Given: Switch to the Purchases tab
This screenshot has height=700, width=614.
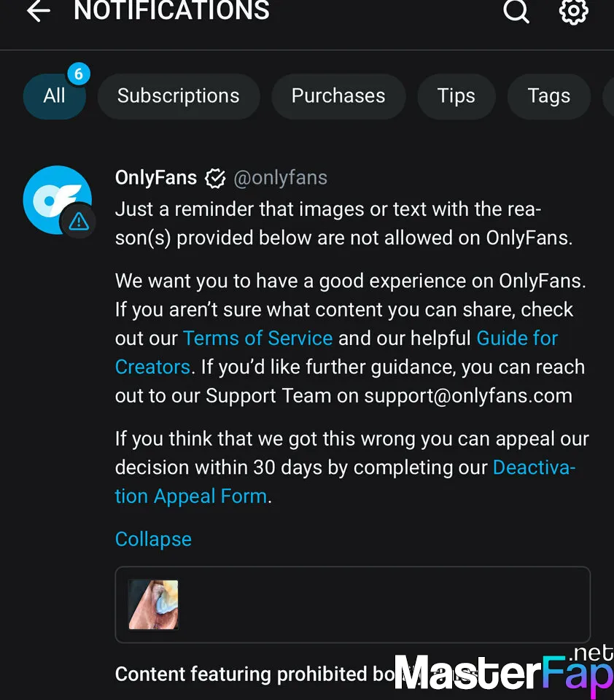Looking at the screenshot, I should click(x=338, y=96).
